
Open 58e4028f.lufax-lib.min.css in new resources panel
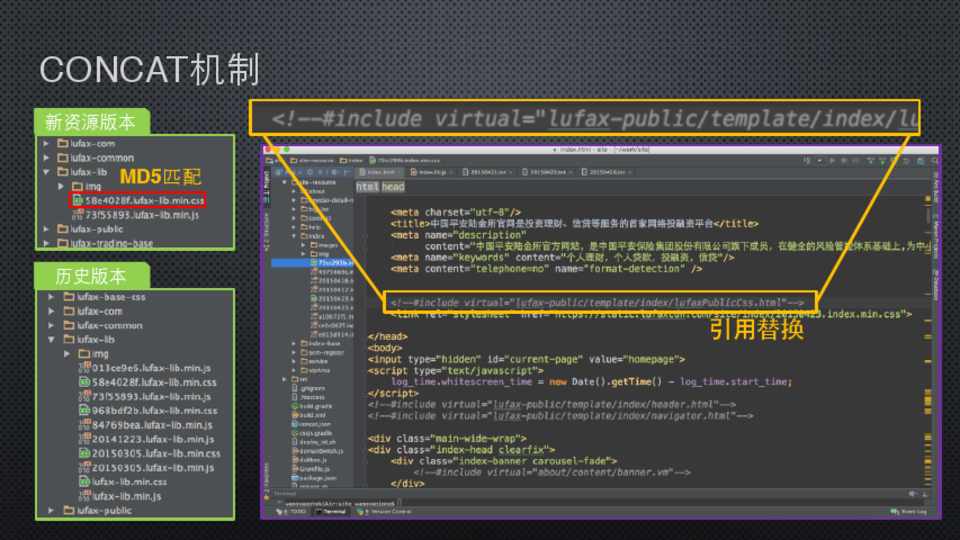pyautogui.click(x=150, y=200)
